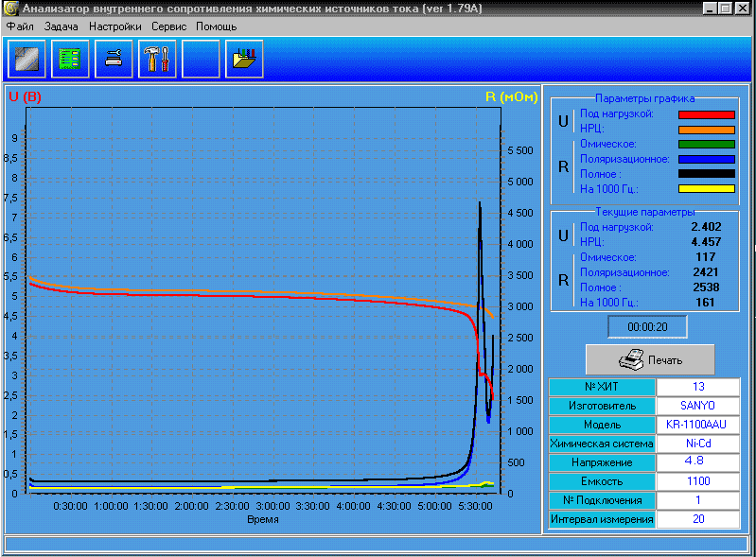Click the Поляризационное current value 2421

tap(706, 272)
